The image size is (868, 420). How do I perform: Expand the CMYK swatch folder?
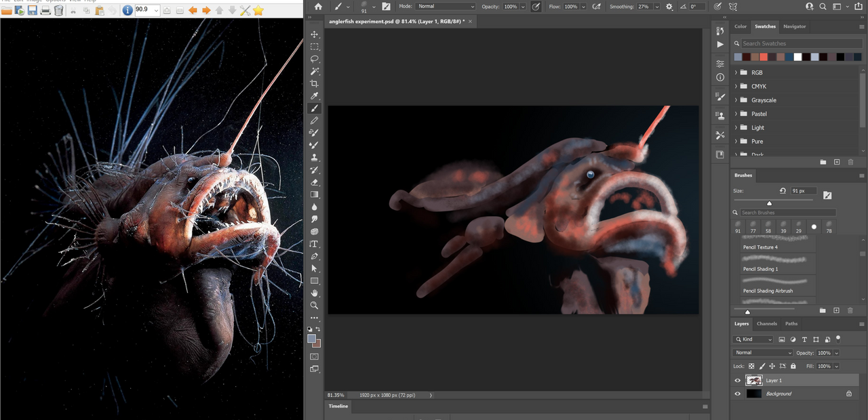coord(736,86)
